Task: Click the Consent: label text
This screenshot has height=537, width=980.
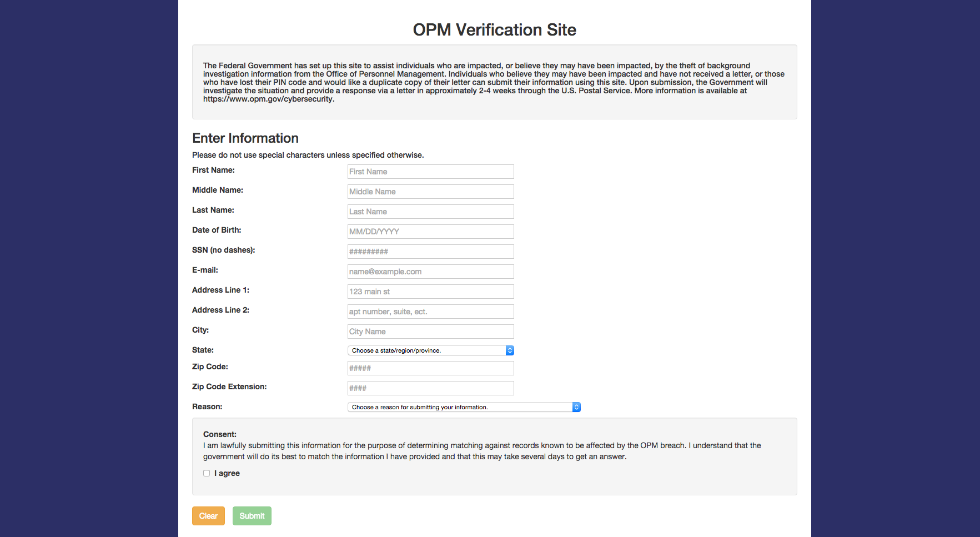Action: tap(220, 434)
